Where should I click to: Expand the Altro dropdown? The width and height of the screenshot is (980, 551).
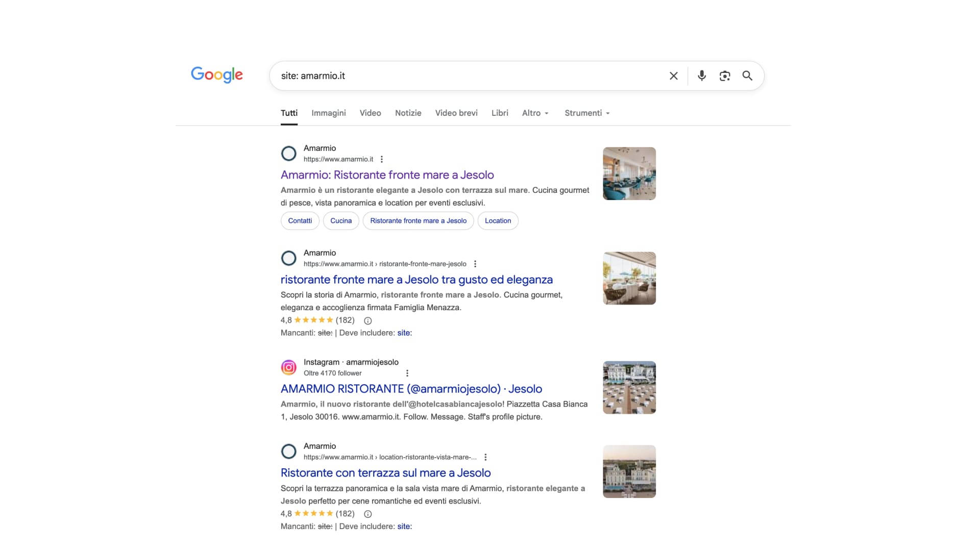[535, 113]
